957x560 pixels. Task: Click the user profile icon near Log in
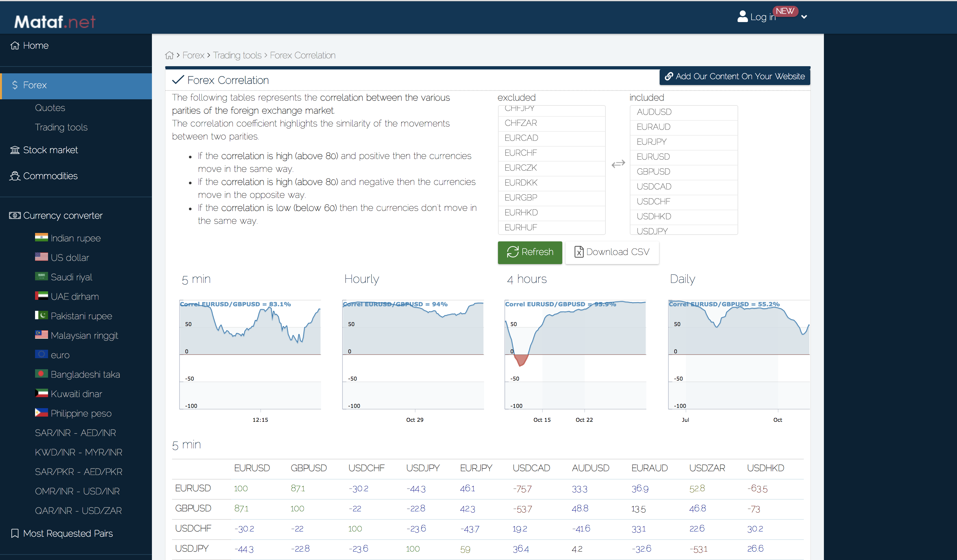[x=742, y=17]
